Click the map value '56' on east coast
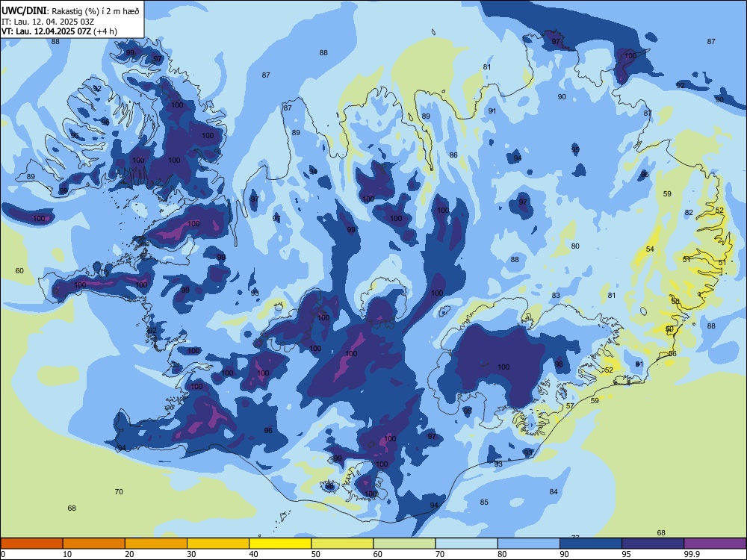This screenshot has width=747, height=560. 672,353
